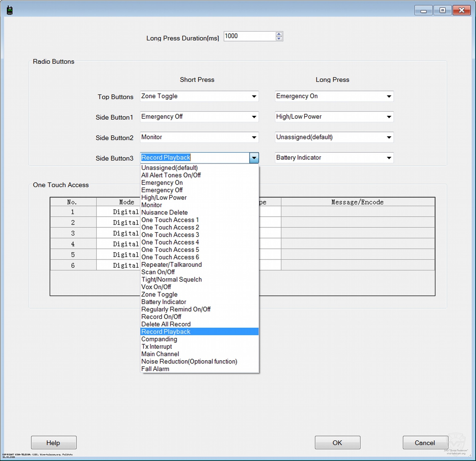This screenshot has width=476, height=461.
Task: Pick One Touch Access 3 option
Action: pyautogui.click(x=170, y=235)
